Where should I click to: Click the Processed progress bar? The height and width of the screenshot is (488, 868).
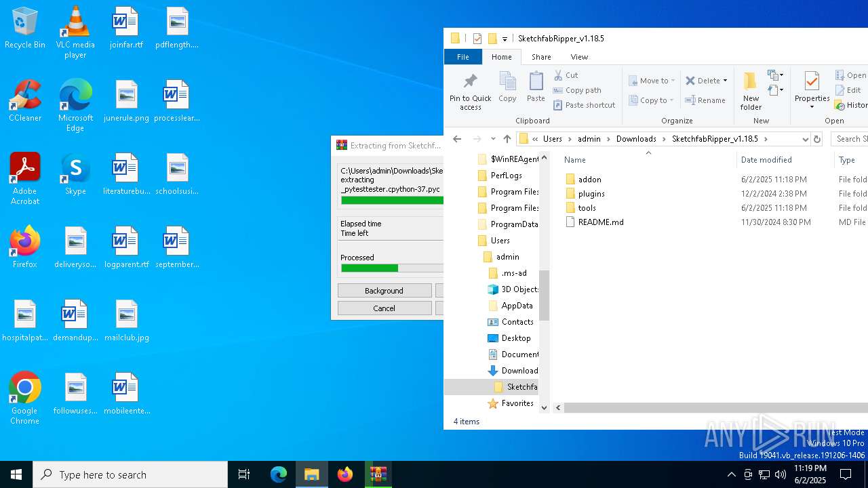coord(392,268)
